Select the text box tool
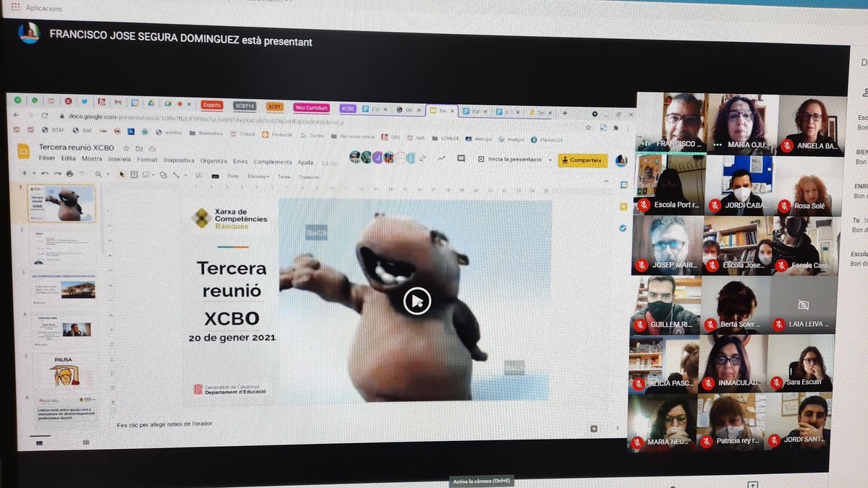 point(135,174)
